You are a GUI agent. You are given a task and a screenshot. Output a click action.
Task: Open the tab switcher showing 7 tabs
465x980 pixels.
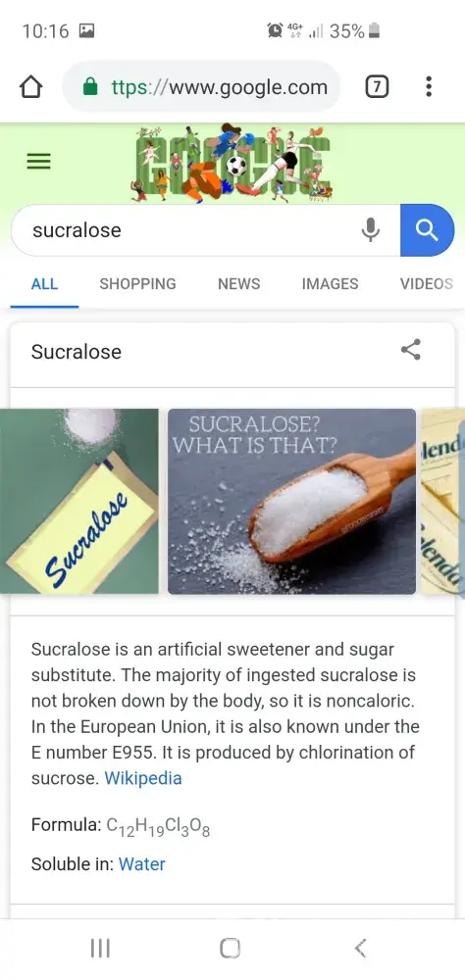[x=376, y=87]
